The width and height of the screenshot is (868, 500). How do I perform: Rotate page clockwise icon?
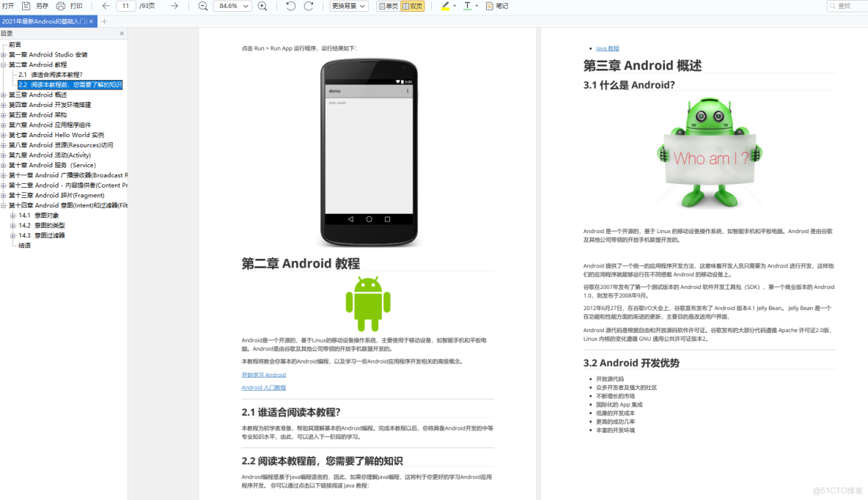309,6
